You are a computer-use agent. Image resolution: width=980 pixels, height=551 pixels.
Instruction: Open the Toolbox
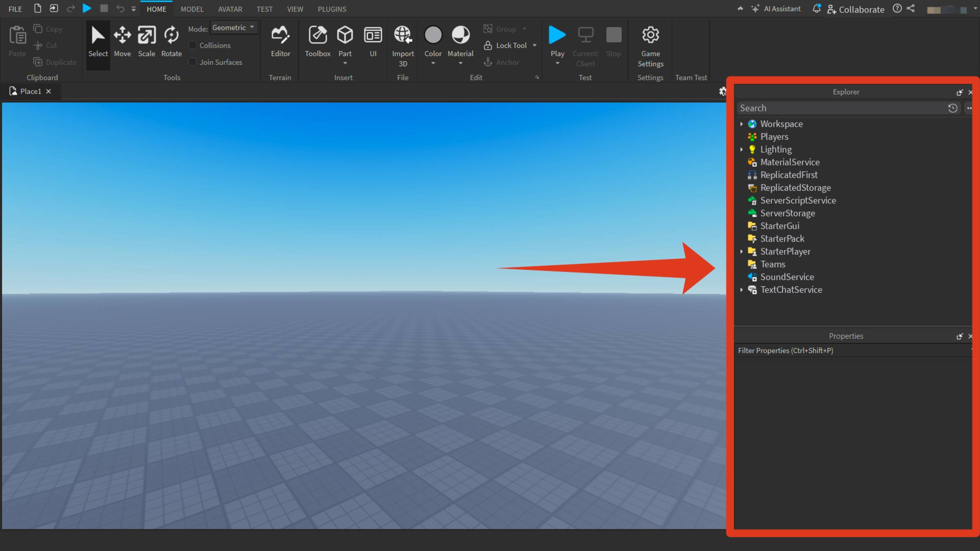(317, 41)
